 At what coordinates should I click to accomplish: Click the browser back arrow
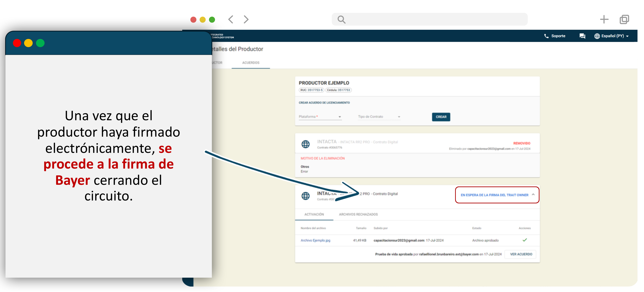tap(231, 19)
